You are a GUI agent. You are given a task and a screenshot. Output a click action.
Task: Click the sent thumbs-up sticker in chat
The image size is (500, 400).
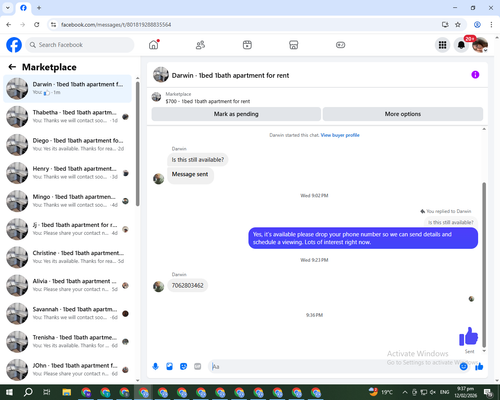point(469,336)
